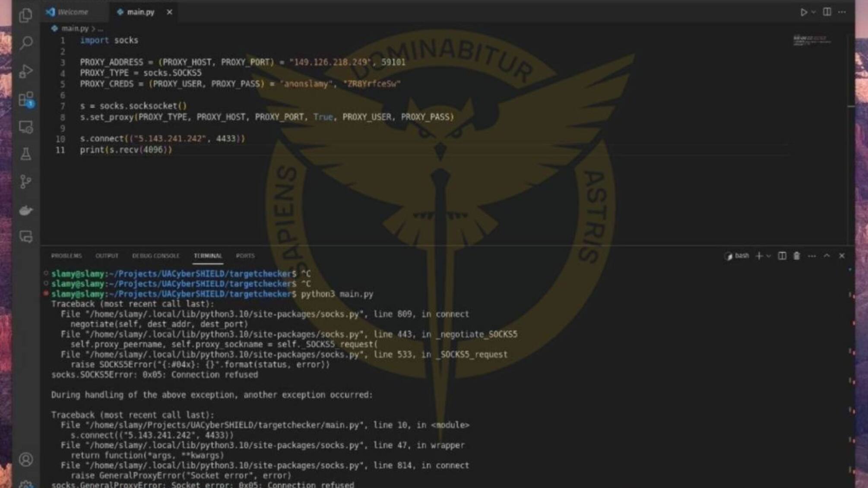The width and height of the screenshot is (868, 488).
Task: Open Run and Debug view
Action: (x=26, y=71)
